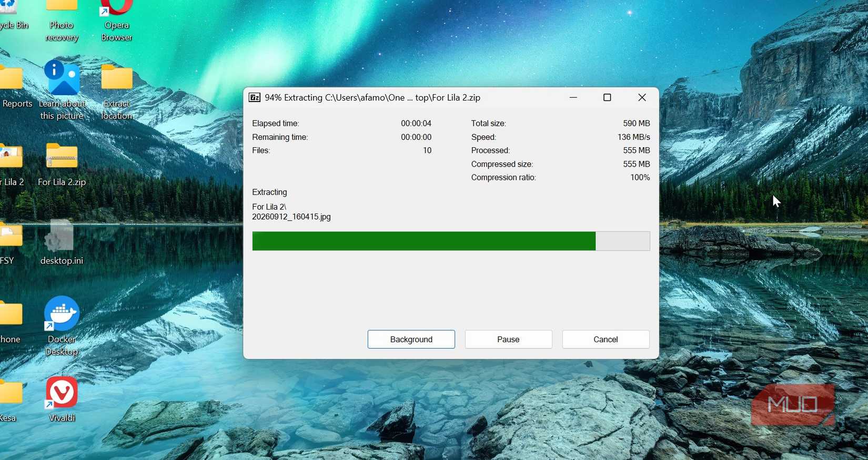Click the Compression ratio value 100%
The height and width of the screenshot is (460, 868).
pyautogui.click(x=640, y=177)
